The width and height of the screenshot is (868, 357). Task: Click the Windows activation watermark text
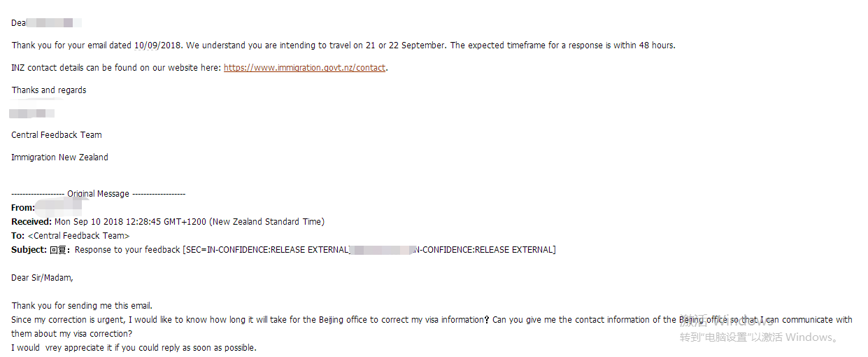pos(759,337)
